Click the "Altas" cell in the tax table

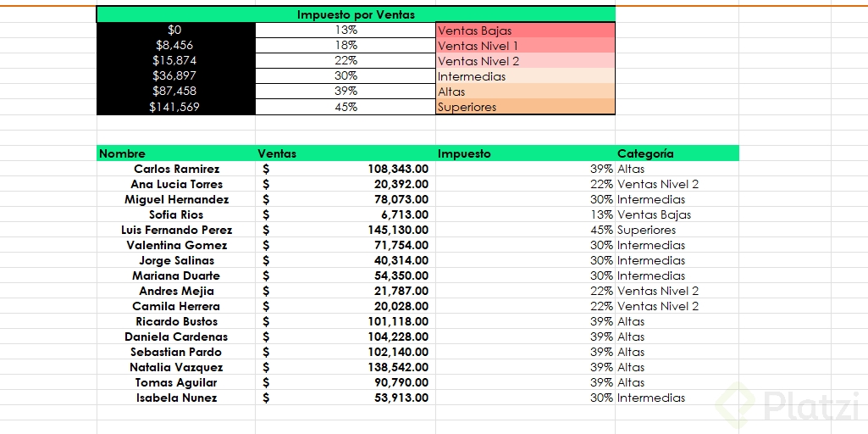click(x=525, y=92)
